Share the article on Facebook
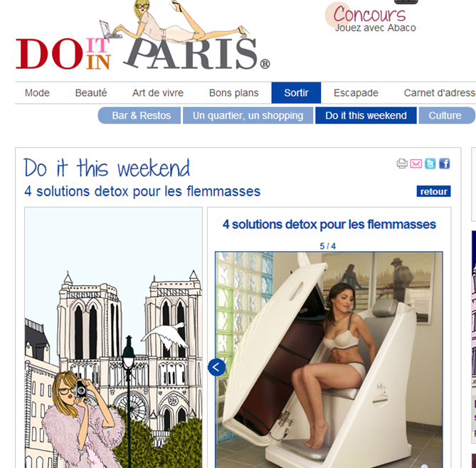 click(x=445, y=164)
